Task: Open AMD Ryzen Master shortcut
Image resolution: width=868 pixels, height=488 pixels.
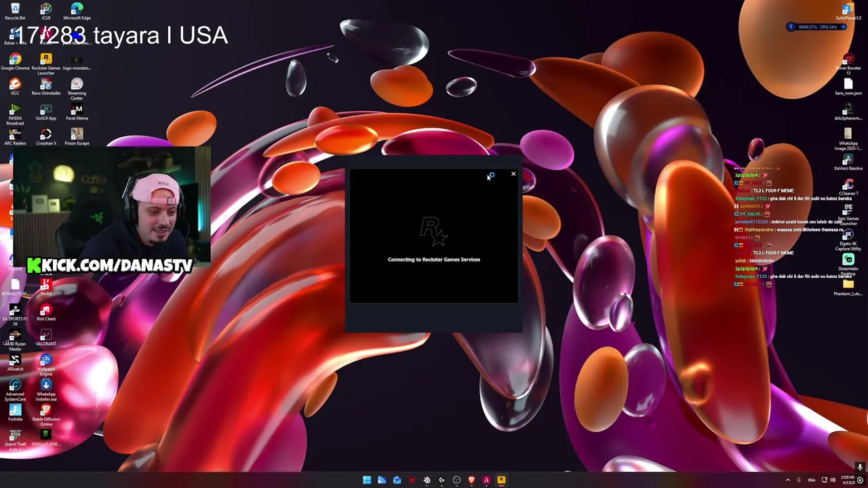Action: point(15,340)
